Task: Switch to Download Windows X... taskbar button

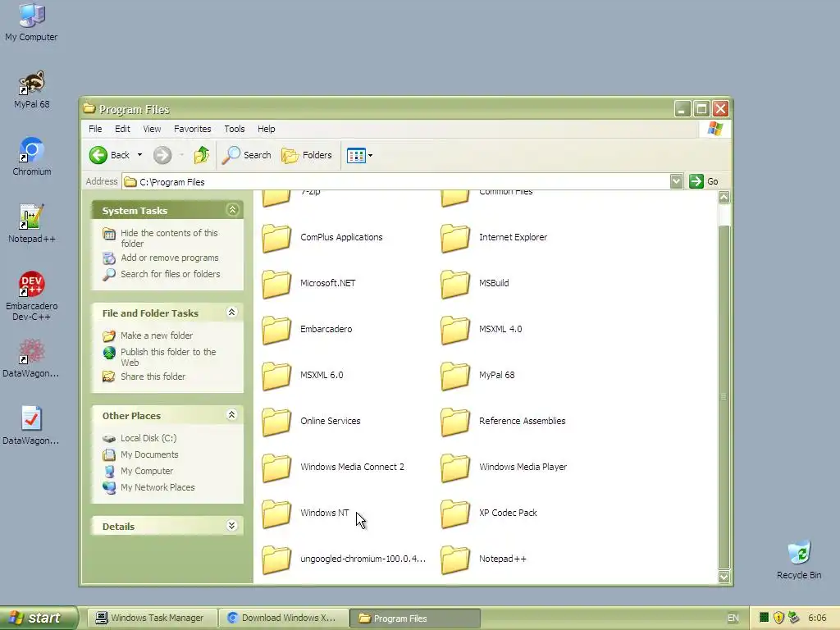Action: pyautogui.click(x=284, y=618)
